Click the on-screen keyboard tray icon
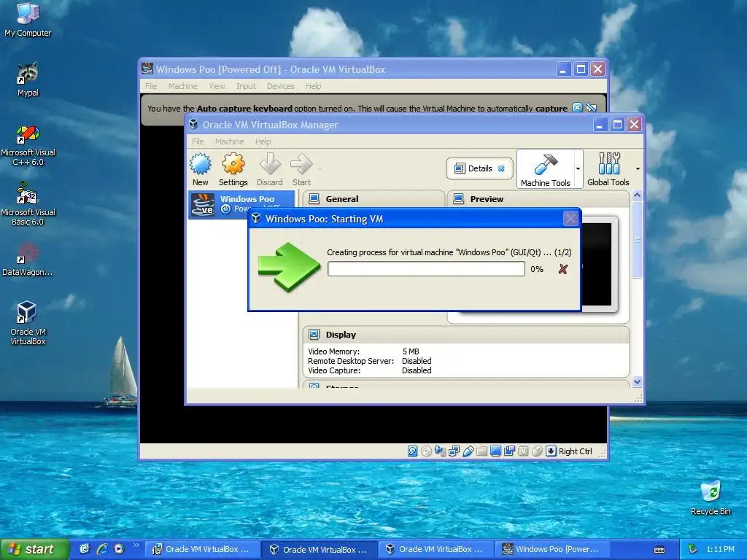 pos(659,550)
